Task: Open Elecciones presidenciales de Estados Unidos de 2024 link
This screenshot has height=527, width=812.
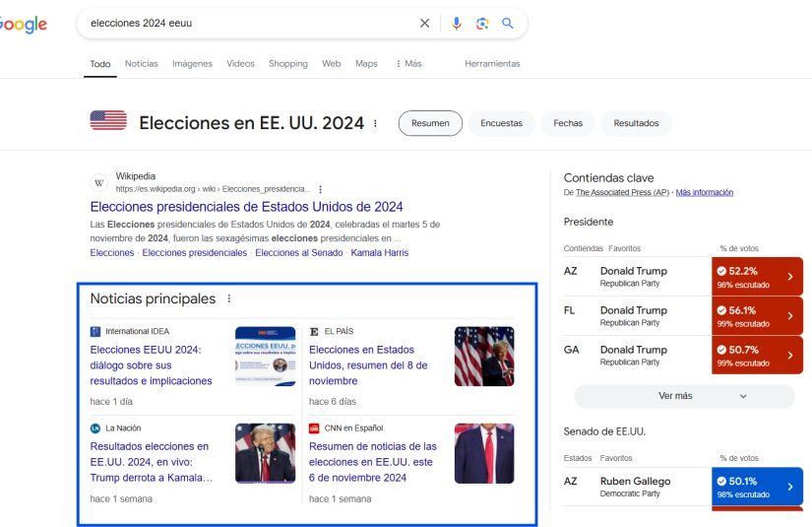Action: [x=246, y=207]
